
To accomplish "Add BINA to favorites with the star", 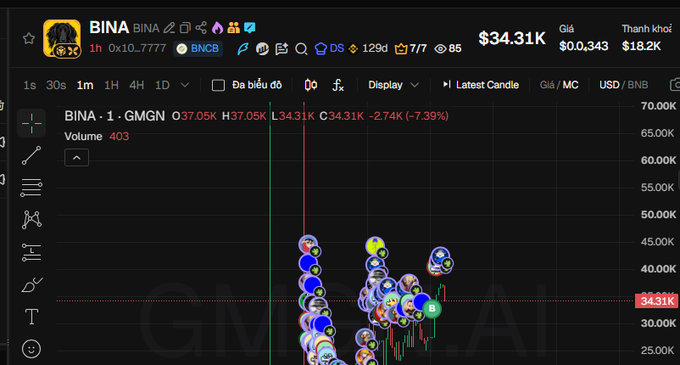I will click(29, 39).
